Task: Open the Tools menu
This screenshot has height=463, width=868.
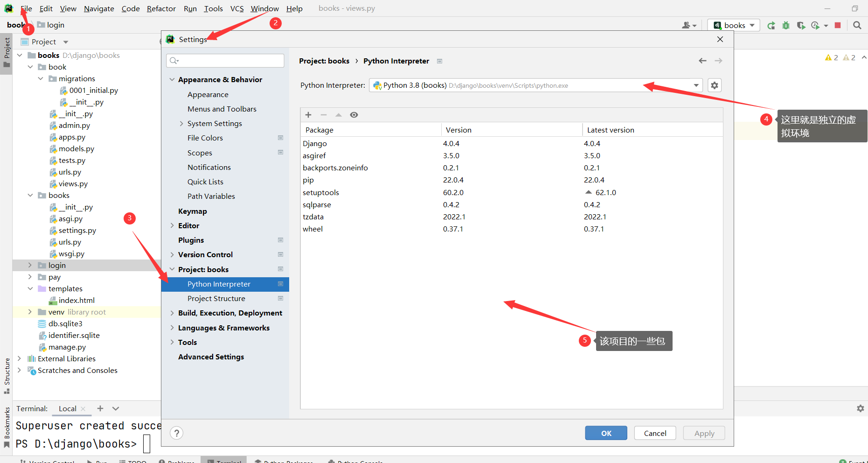Action: [x=213, y=8]
